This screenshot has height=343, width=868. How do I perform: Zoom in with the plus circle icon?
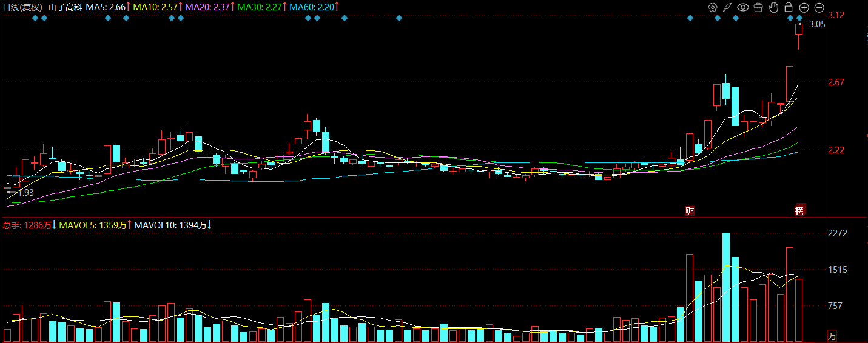pyautogui.click(x=804, y=7)
